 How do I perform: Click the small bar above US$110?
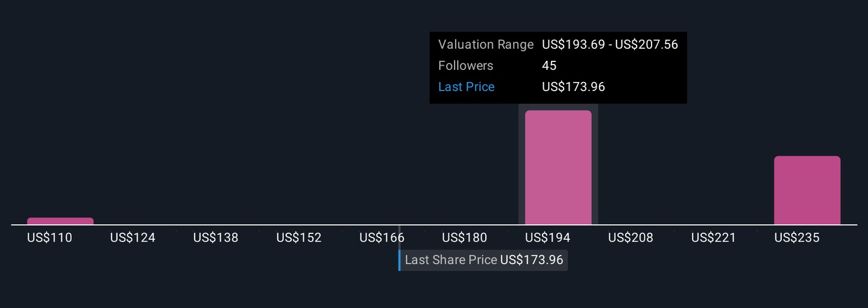(60, 221)
